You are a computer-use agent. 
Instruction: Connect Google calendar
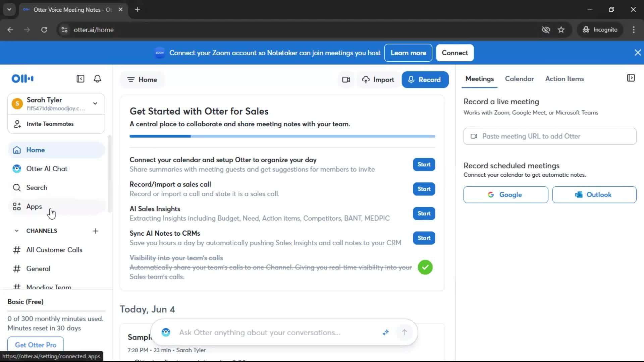[505, 195]
